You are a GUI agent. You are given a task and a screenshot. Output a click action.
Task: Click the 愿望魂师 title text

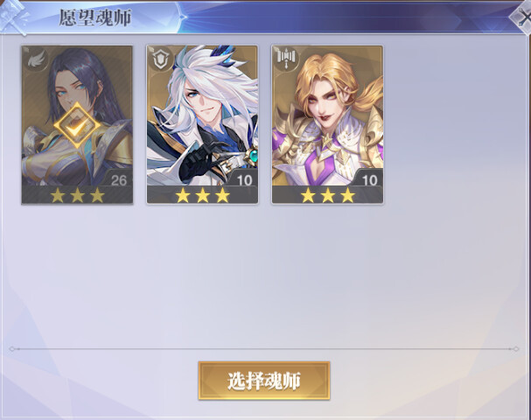tap(95, 17)
